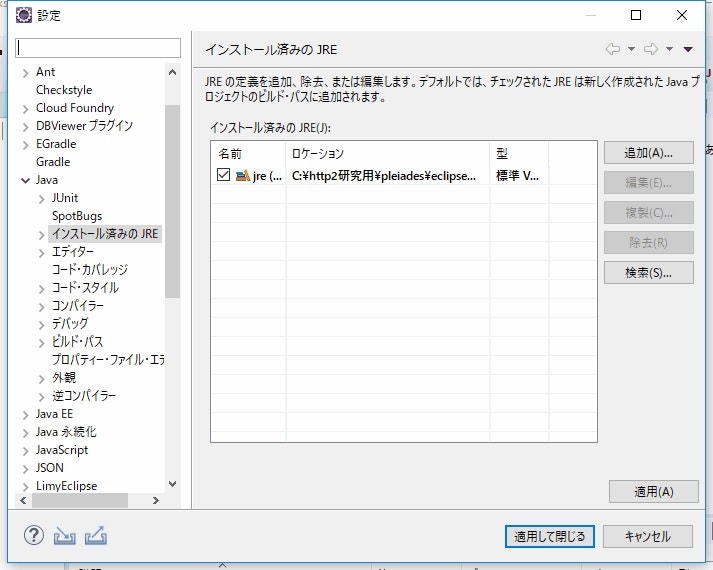Expand the LimyEclipse node
This screenshot has width=713, height=570.
tap(25, 487)
